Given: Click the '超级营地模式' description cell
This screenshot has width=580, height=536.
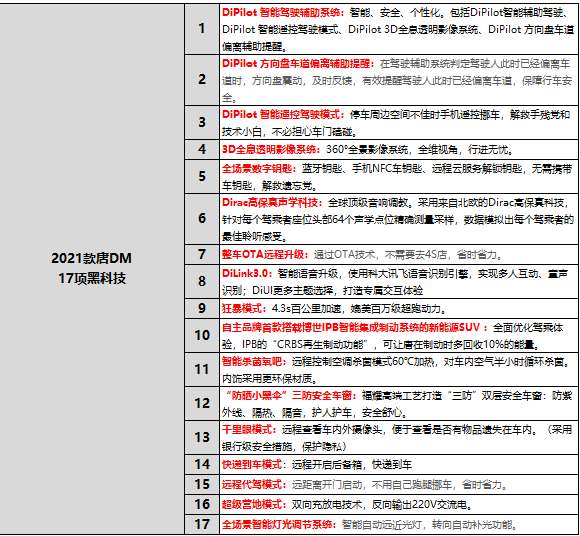Looking at the screenshot, I should [399, 504].
